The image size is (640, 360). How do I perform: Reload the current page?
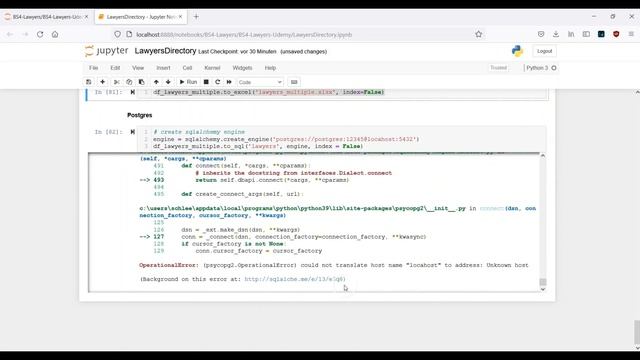(x=40, y=35)
